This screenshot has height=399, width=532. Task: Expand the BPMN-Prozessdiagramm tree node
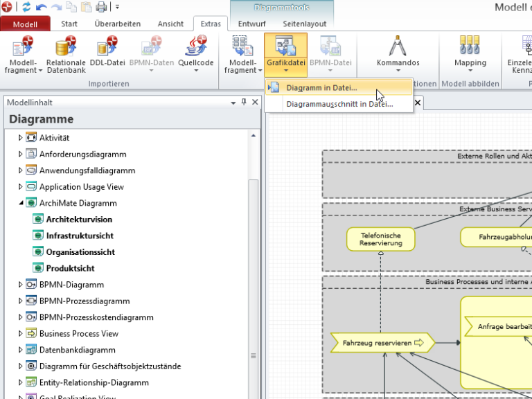[20, 301]
